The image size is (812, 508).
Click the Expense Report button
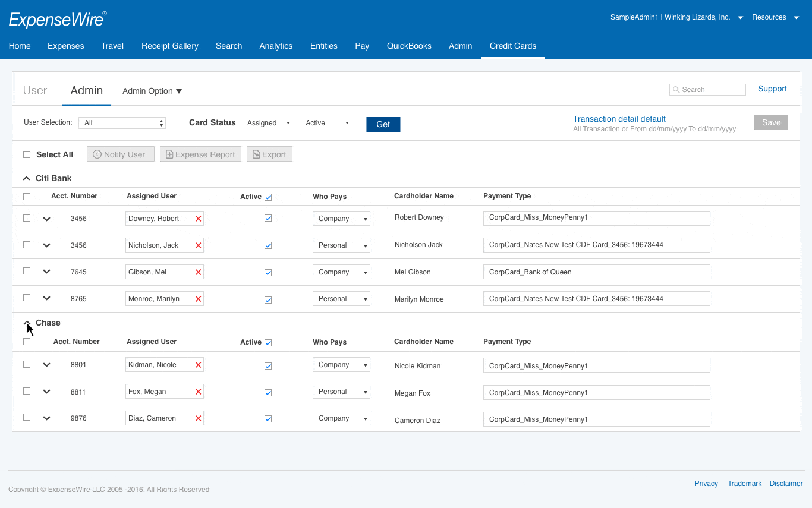click(200, 154)
